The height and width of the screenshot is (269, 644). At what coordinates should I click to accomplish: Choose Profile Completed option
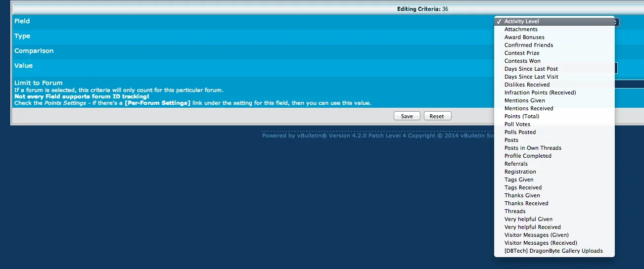(554, 156)
